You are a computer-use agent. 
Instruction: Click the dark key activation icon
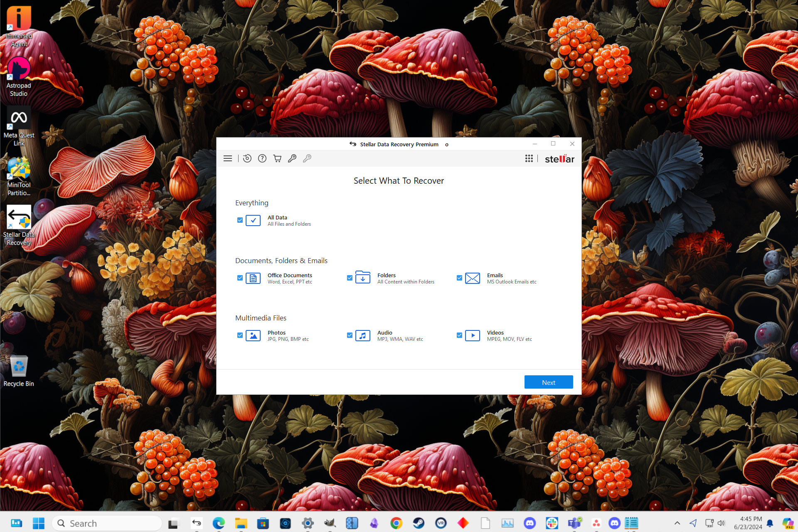[292, 158]
